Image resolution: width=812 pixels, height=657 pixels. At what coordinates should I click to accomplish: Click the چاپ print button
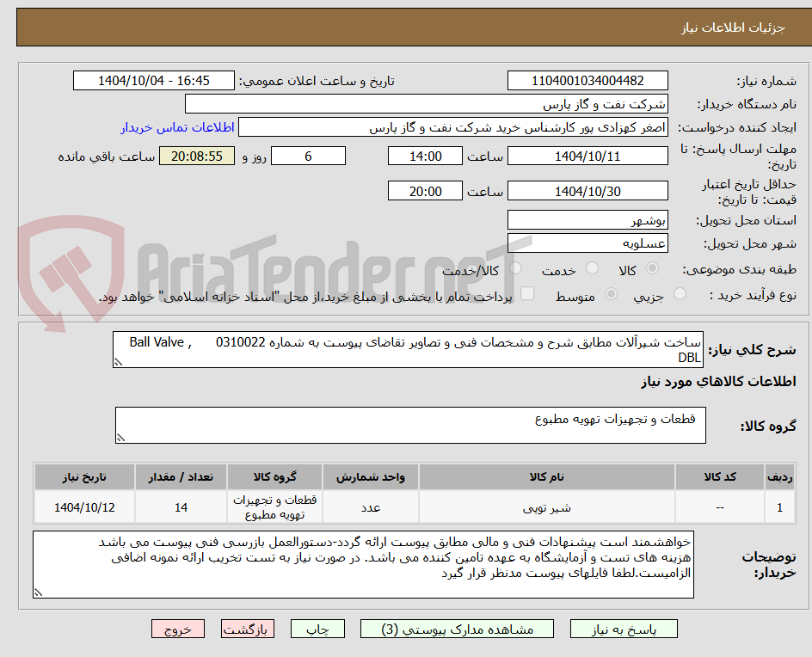(x=317, y=629)
